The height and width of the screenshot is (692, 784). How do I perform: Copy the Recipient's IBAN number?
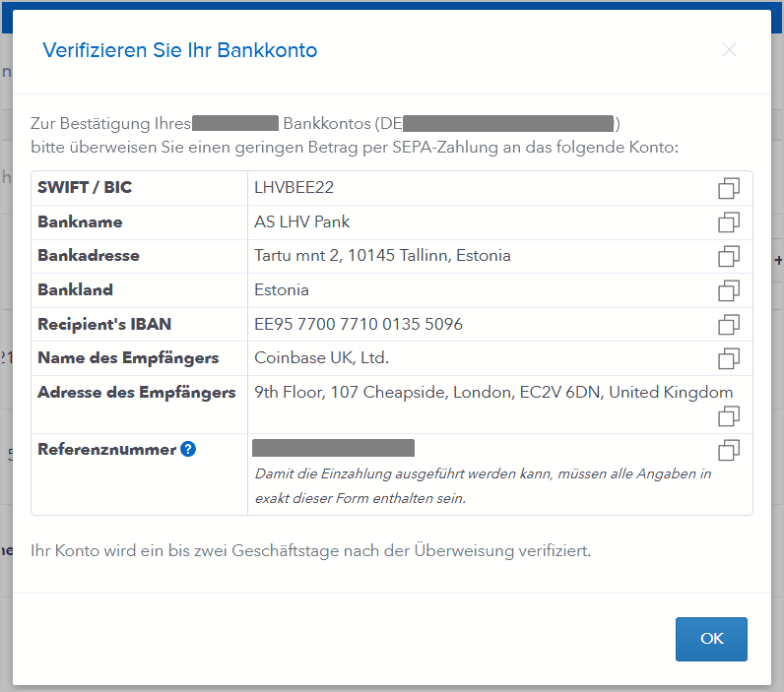729,324
